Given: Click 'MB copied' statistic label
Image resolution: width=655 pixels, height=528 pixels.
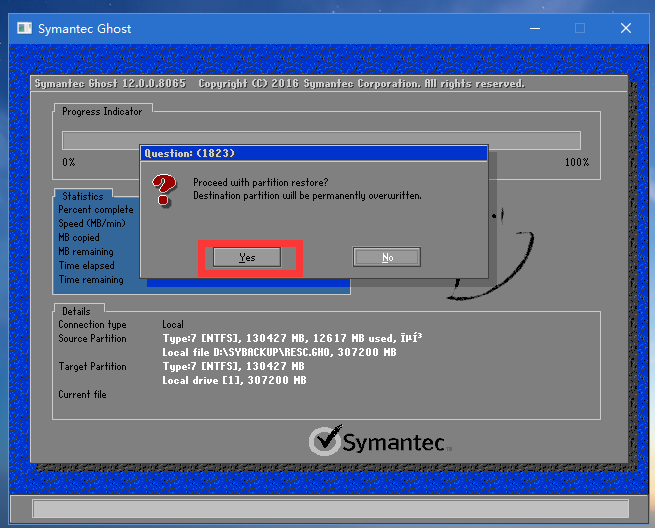Looking at the screenshot, I should pyautogui.click(x=79, y=237).
